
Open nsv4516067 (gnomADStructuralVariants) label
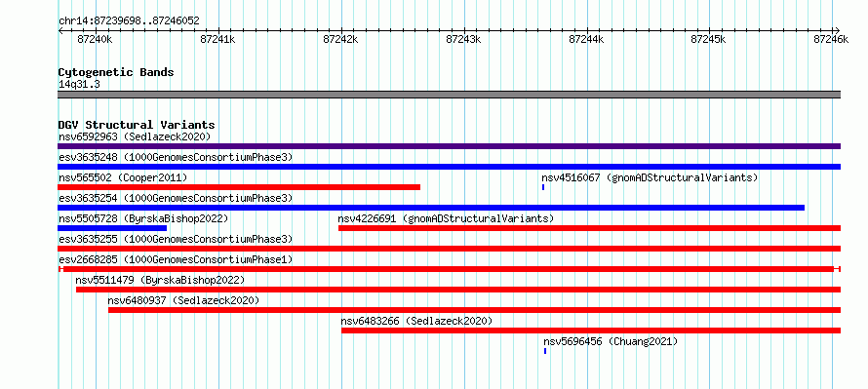[x=650, y=177]
